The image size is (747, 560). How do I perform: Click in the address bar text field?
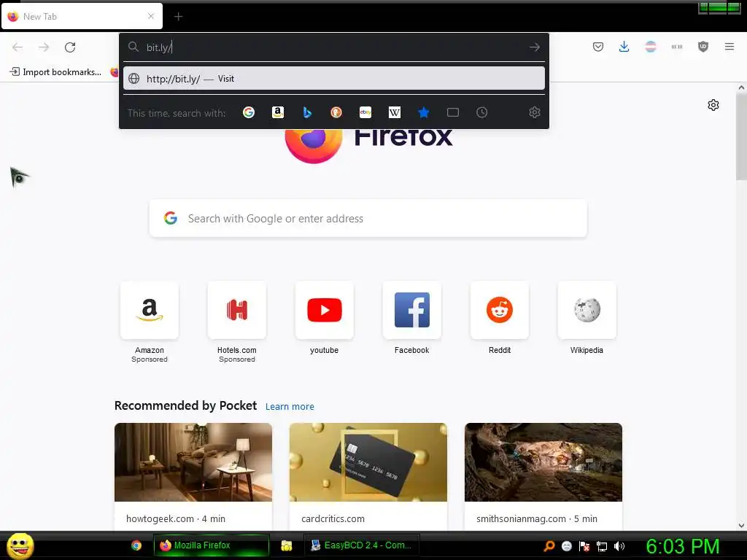[333, 47]
